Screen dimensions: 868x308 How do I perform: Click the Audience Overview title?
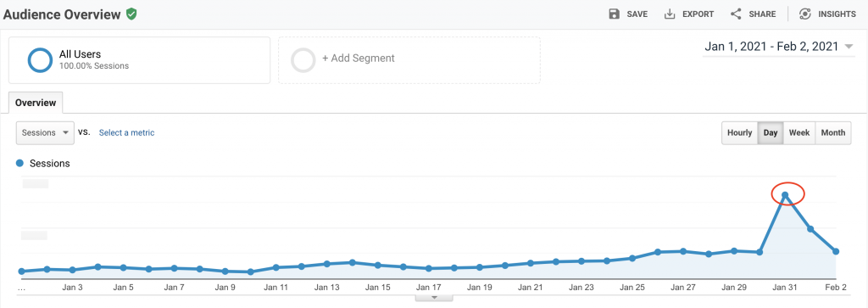click(61, 14)
